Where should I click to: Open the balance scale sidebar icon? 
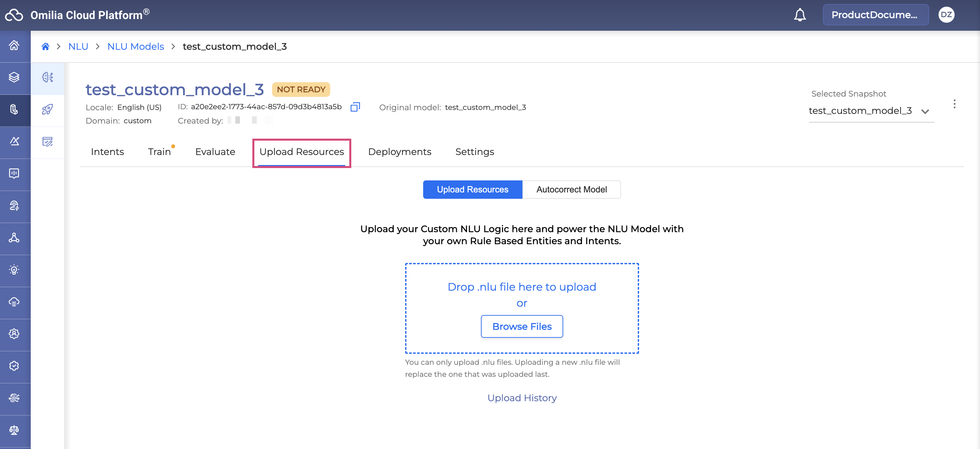[14, 430]
